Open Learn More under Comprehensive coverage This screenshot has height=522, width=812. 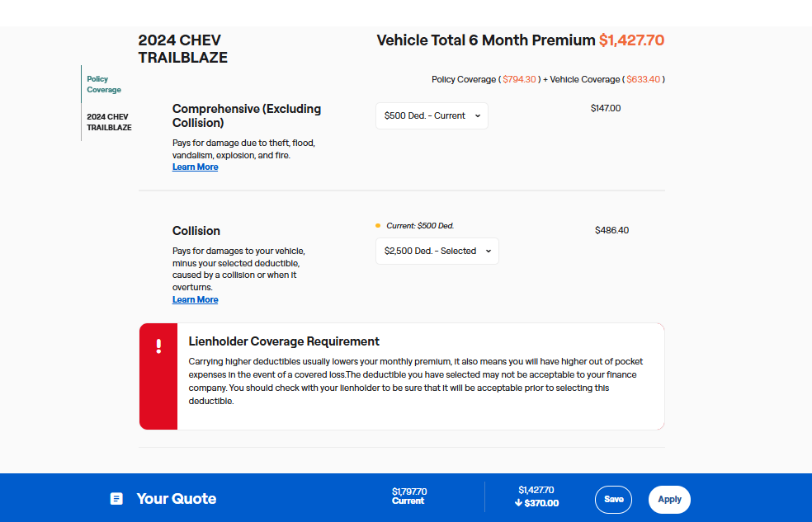coord(195,167)
